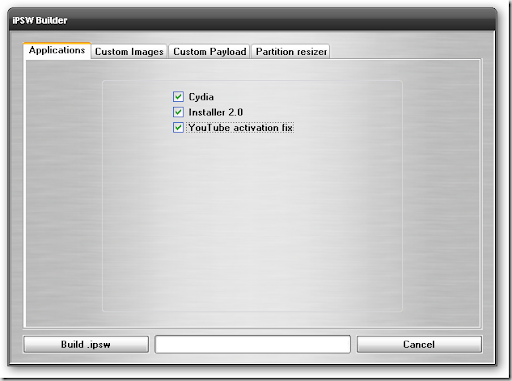Open the Custom Images tab

click(x=129, y=52)
